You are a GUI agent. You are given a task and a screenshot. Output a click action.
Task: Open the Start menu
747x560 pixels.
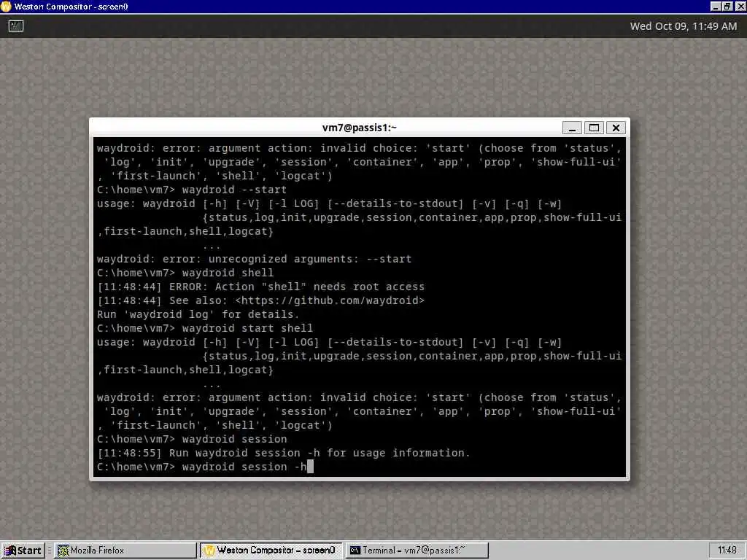(x=23, y=551)
